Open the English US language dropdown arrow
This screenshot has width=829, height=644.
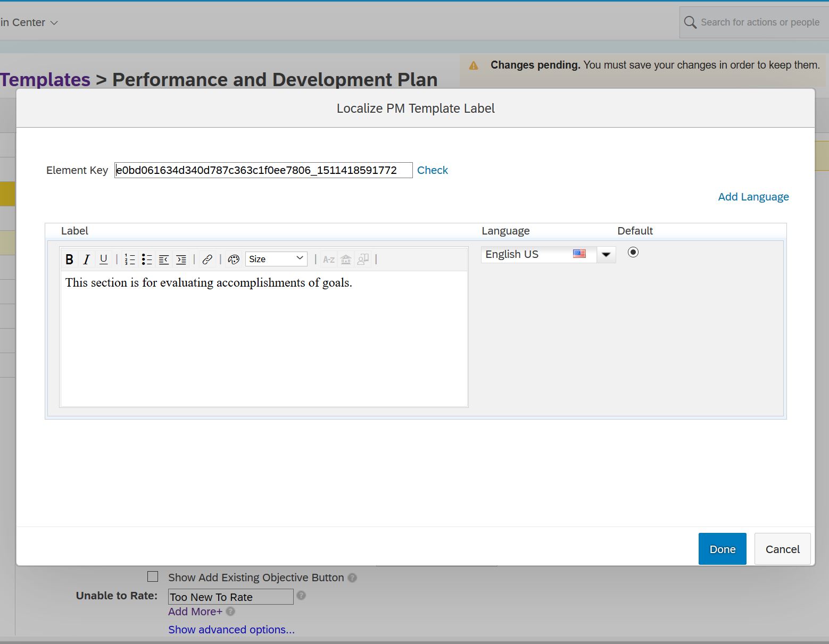[606, 255]
